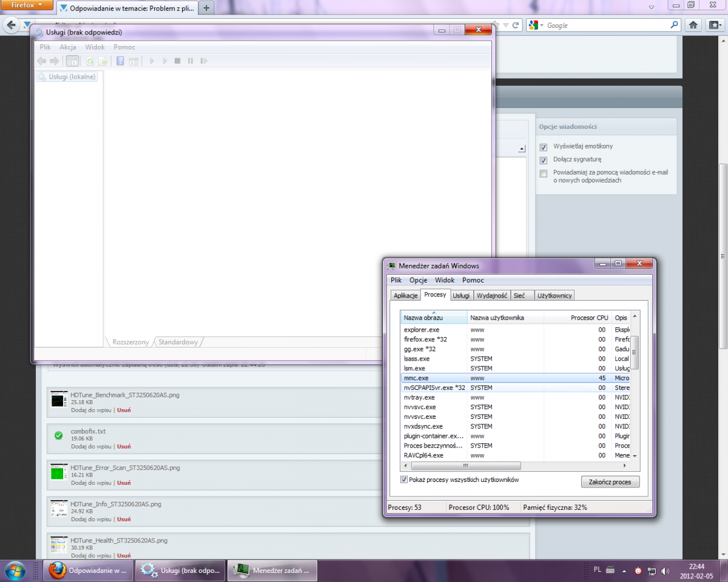Open Pomoc menu in Usługi window
The width and height of the screenshot is (728, 582).
(124, 47)
